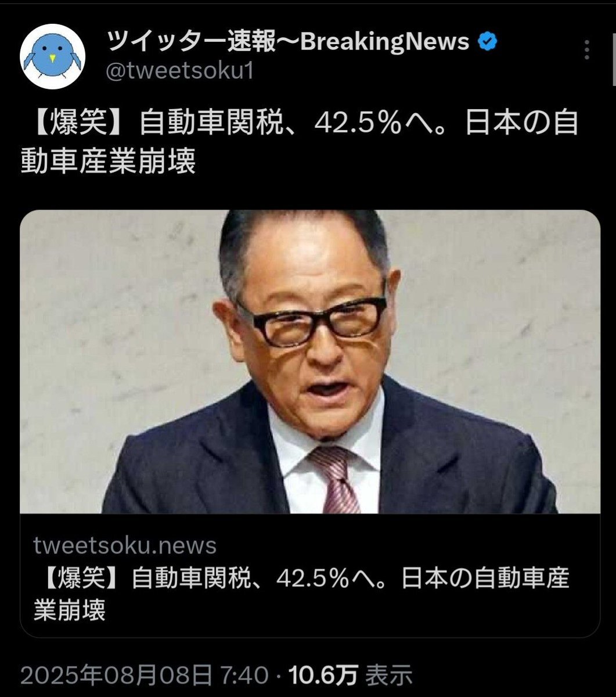Click the striped tie in the preview photo
This screenshot has width=616, height=697.
pyautogui.click(x=334, y=480)
